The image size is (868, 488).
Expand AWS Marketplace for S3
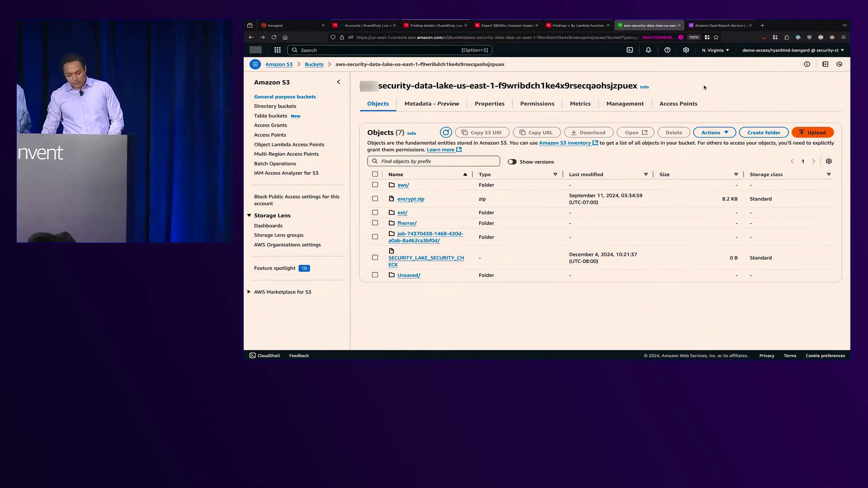[249, 292]
